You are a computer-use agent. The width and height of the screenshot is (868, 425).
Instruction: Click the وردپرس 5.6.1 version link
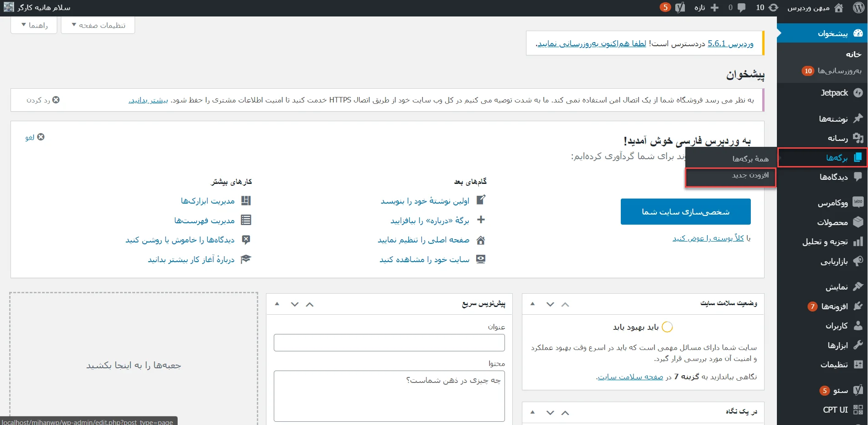pyautogui.click(x=731, y=43)
